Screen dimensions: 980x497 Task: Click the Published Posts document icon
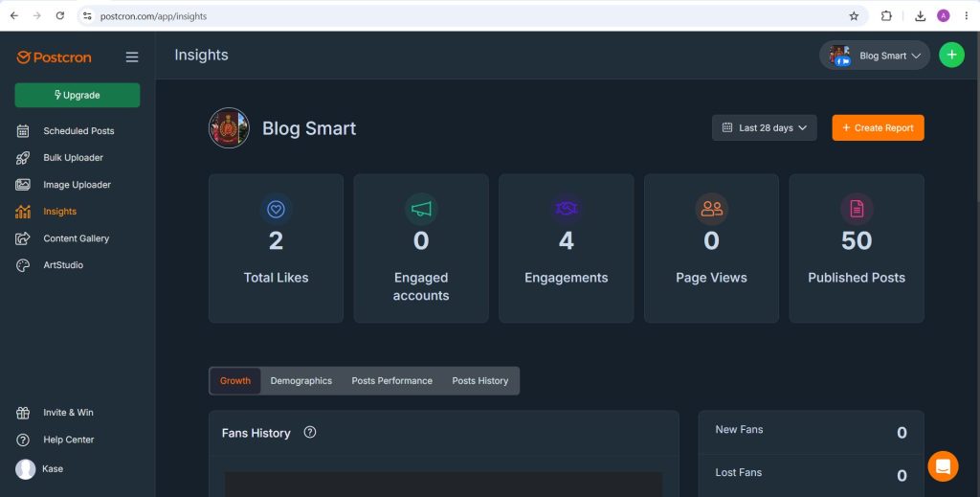tap(857, 209)
